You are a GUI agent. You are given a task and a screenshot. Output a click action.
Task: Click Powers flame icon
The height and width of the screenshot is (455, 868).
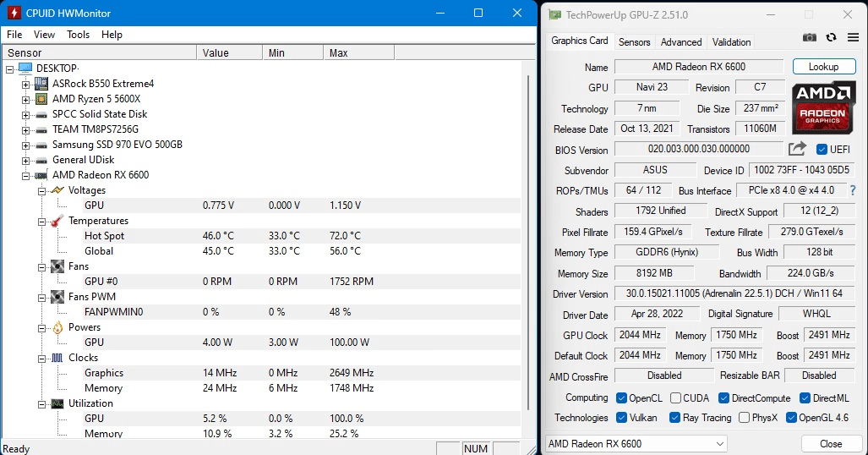57,327
